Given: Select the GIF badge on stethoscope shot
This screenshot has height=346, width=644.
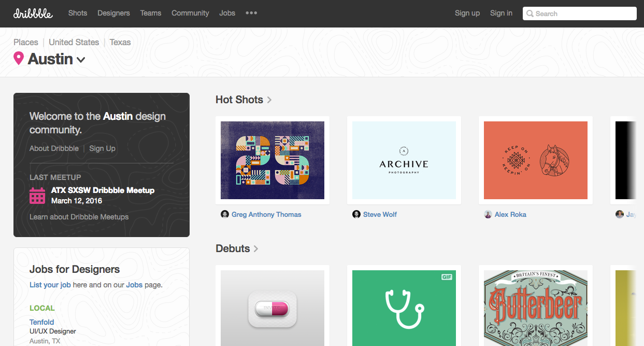Looking at the screenshot, I should [x=447, y=277].
